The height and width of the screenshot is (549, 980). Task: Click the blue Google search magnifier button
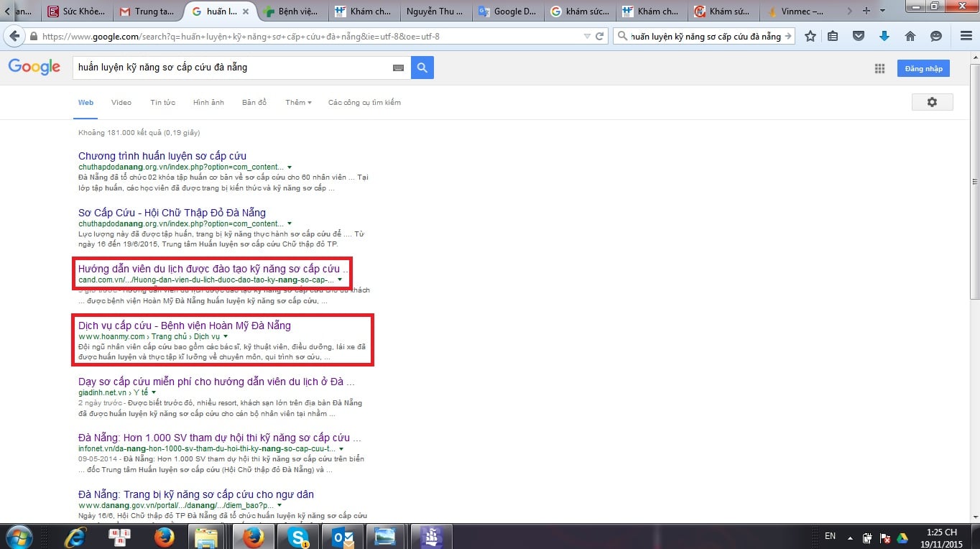click(422, 68)
